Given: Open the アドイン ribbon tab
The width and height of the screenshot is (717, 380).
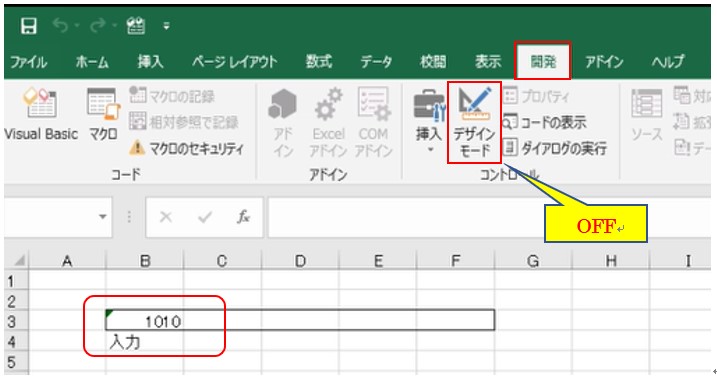Looking at the screenshot, I should (605, 62).
